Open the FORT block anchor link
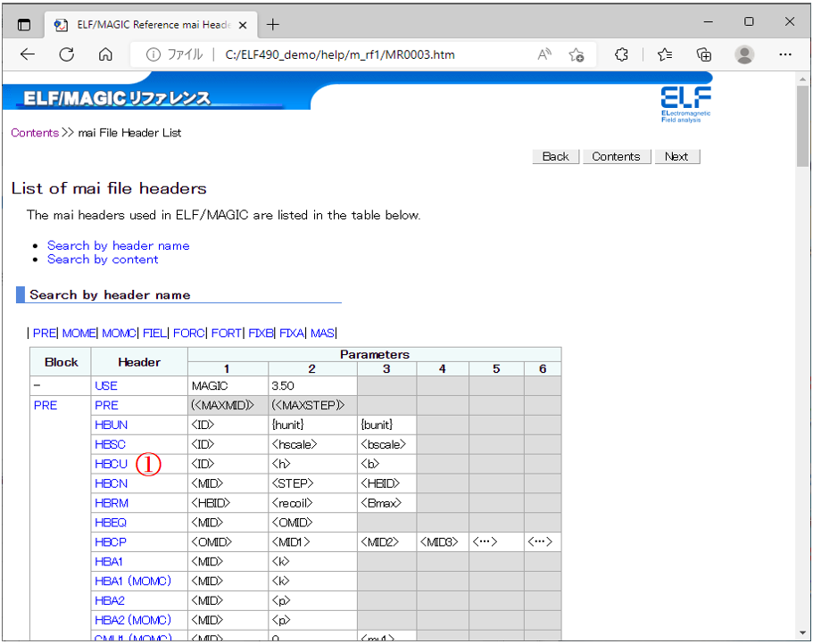The width and height of the screenshot is (813, 644). [226, 333]
